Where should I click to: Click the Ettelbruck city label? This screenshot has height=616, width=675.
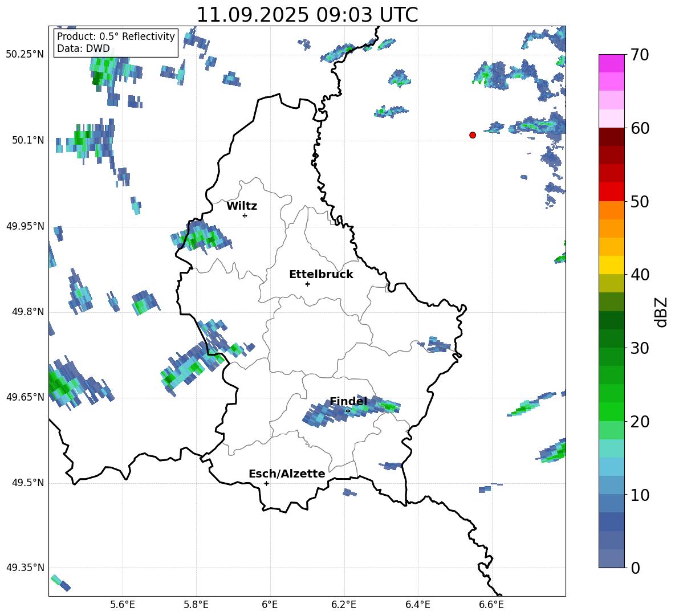tap(321, 275)
